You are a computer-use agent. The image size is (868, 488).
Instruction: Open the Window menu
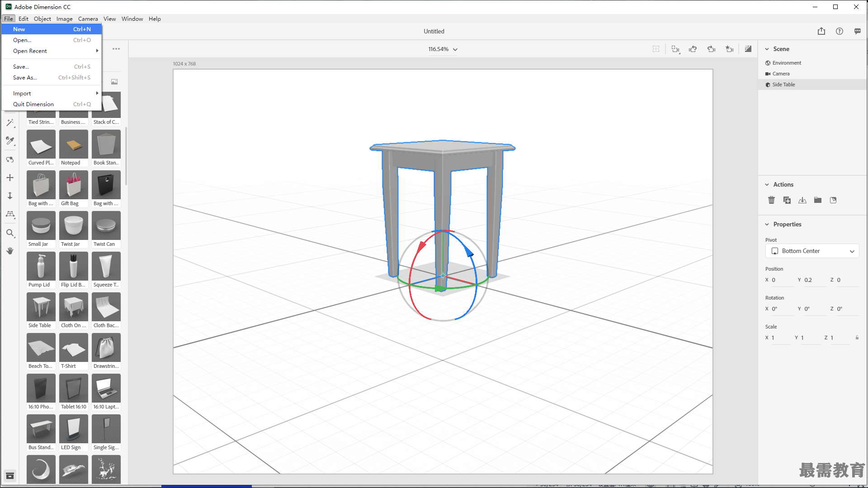pyautogui.click(x=132, y=19)
